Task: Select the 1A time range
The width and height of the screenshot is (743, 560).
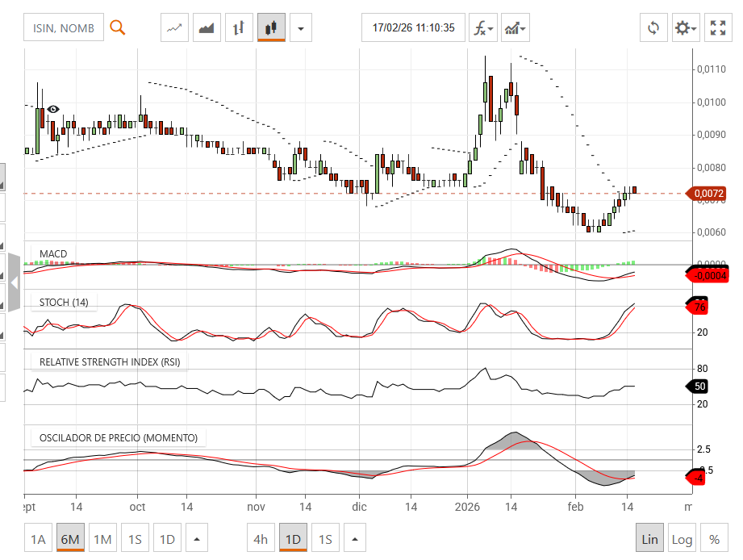Action: (38, 539)
